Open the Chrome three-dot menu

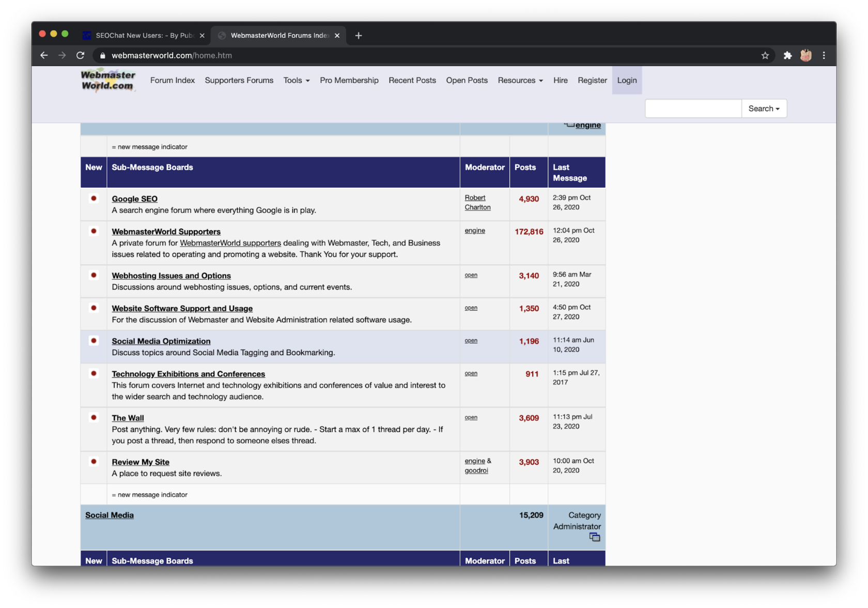tap(824, 55)
